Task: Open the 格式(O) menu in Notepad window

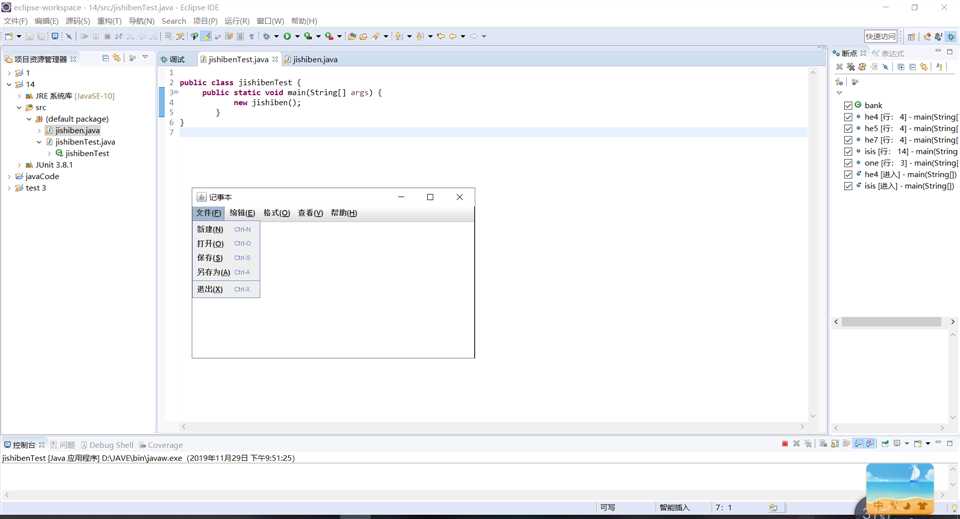Action: [x=277, y=213]
